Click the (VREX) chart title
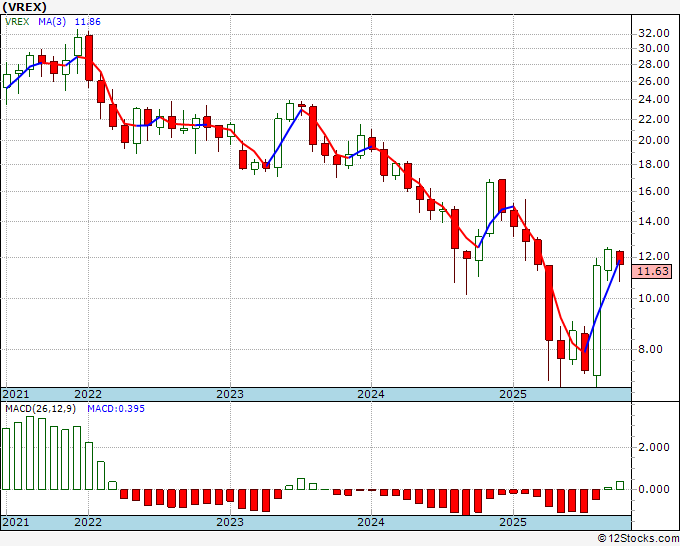 coord(24,7)
